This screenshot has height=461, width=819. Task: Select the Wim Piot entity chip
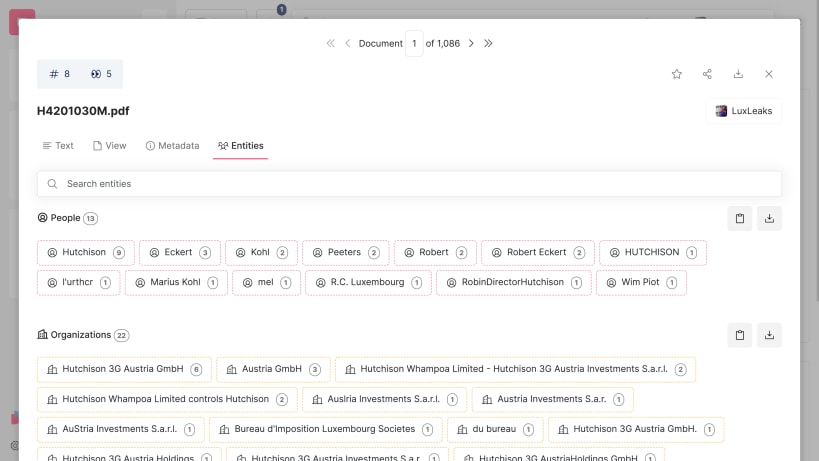(641, 282)
